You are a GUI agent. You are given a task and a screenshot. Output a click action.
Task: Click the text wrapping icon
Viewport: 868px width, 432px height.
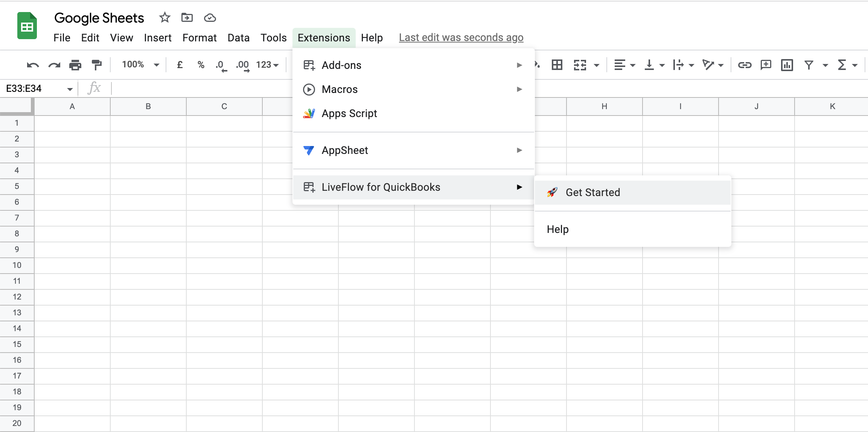[x=678, y=65]
